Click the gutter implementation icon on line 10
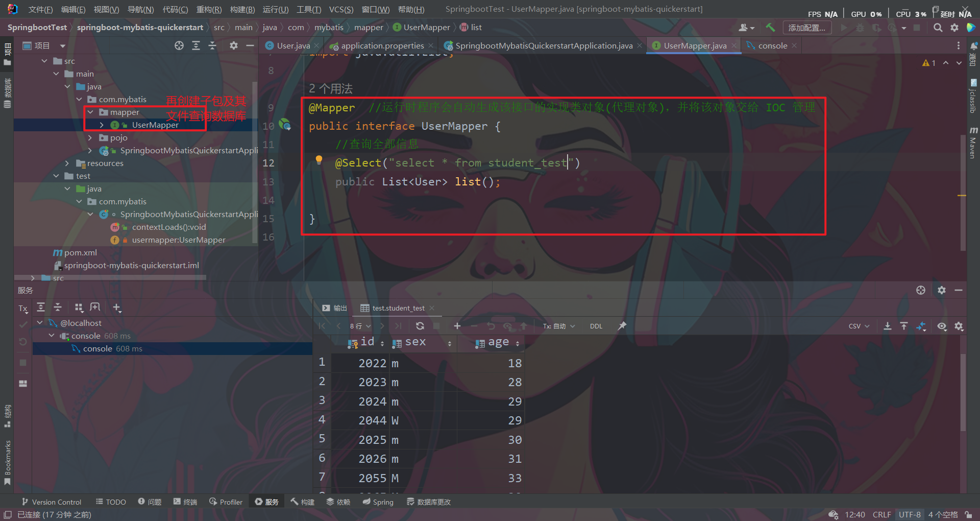 click(285, 124)
